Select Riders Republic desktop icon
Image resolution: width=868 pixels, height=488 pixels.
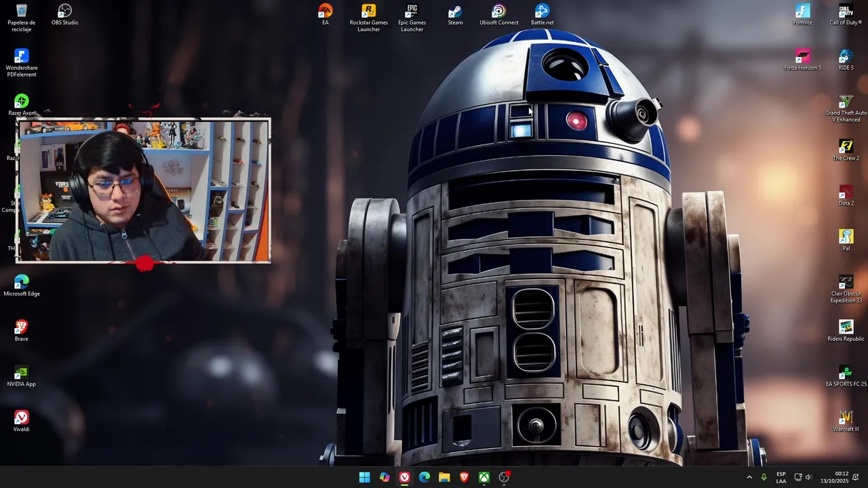tap(846, 331)
